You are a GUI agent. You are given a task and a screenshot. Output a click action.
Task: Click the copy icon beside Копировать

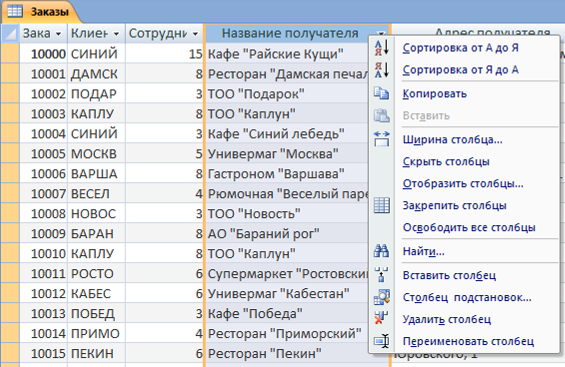(x=381, y=93)
